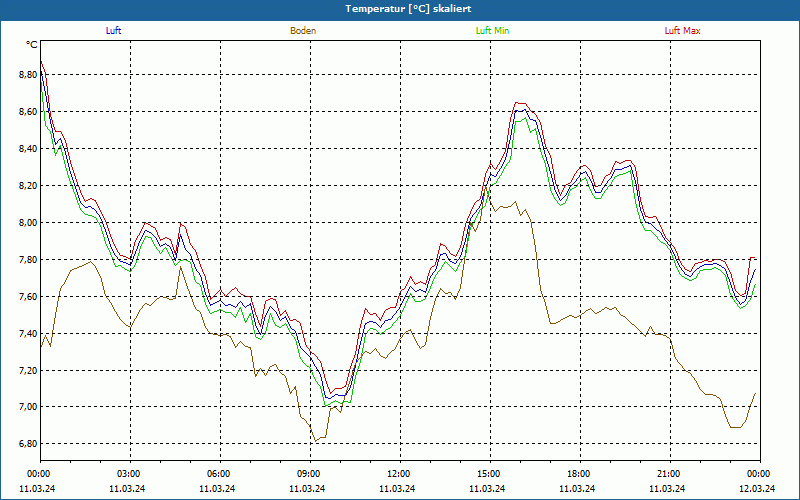Viewport: 800px width, 500px height.
Task: Click the green Luft Min legend label
Action: click(492, 31)
